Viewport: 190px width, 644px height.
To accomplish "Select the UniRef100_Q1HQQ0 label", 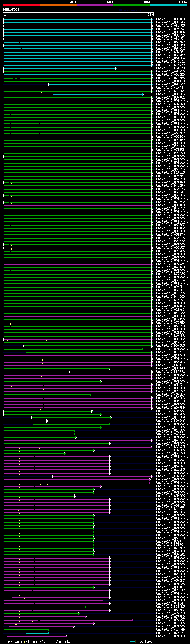I will pyautogui.click(x=170, y=431).
